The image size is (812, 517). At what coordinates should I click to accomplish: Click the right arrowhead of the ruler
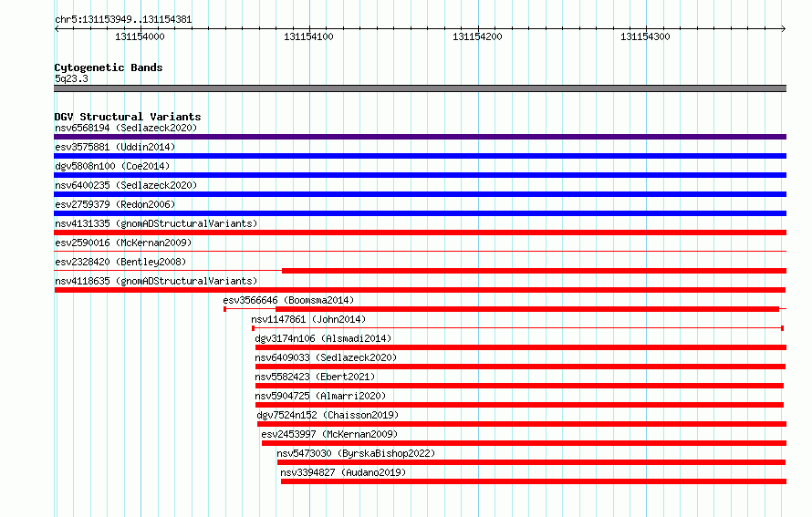(784, 28)
